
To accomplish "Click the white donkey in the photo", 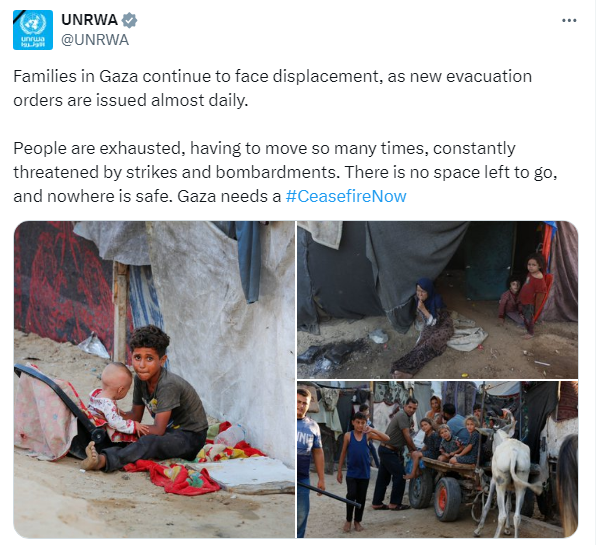I will pyautogui.click(x=506, y=471).
